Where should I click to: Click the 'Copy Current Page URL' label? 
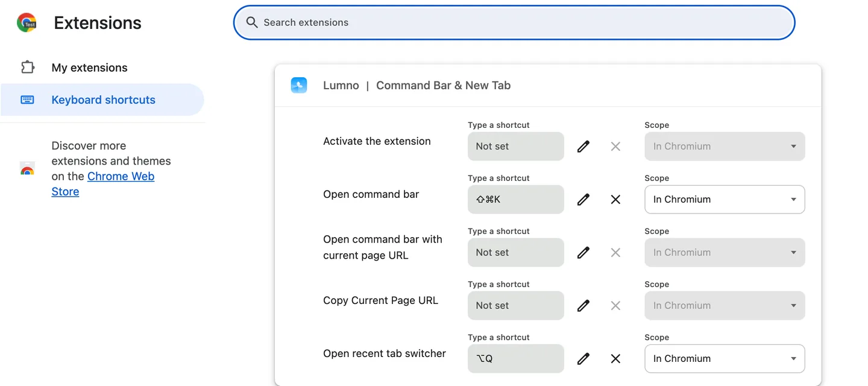380,300
